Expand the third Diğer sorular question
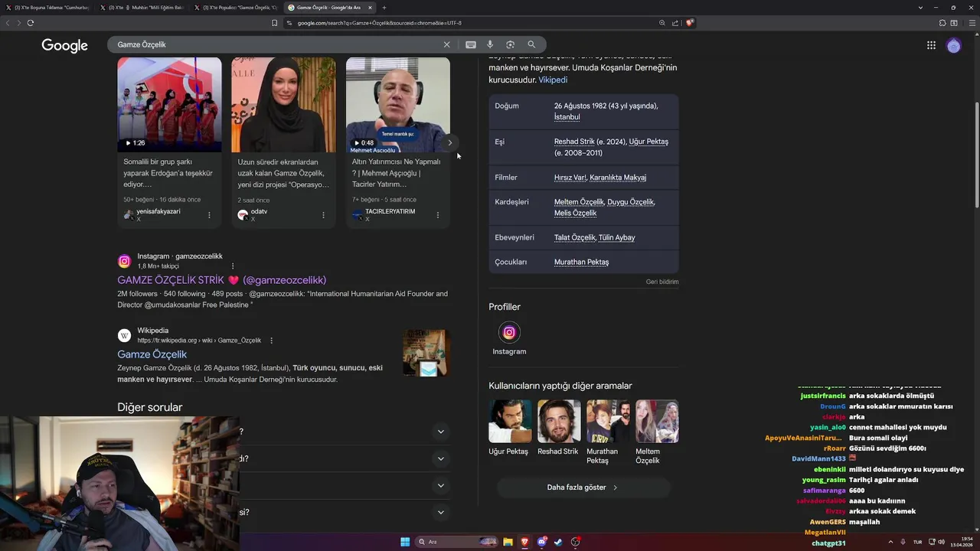Viewport: 980px width, 551px height. click(440, 485)
